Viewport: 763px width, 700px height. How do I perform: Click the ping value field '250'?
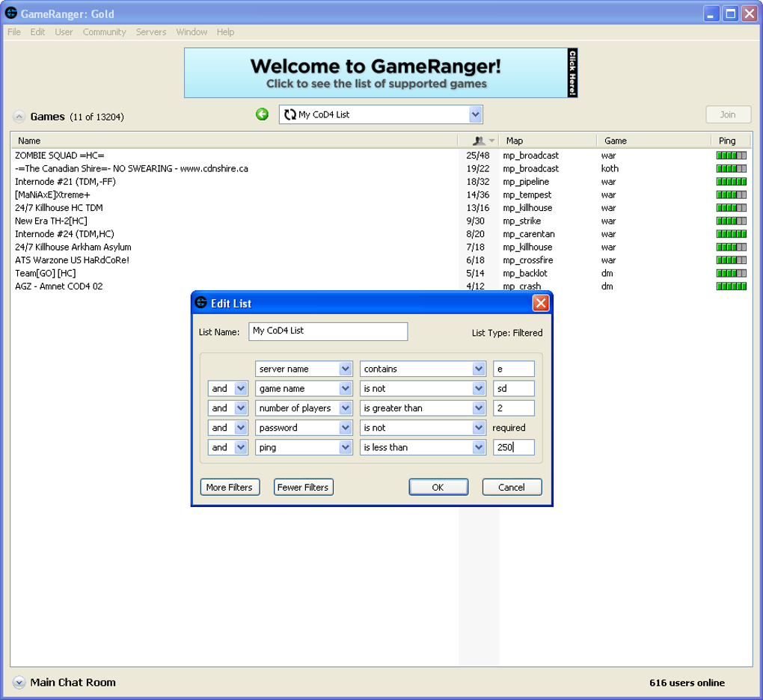tap(513, 447)
